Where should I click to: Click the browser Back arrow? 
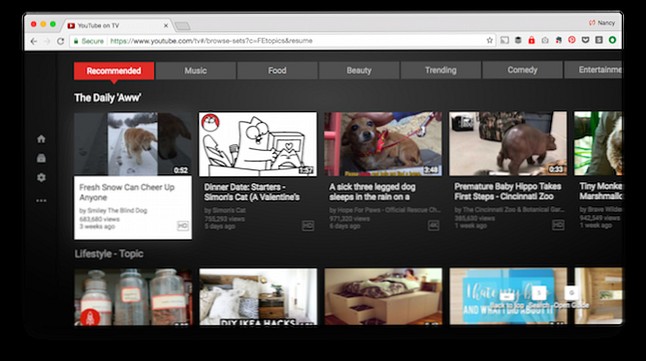click(34, 41)
